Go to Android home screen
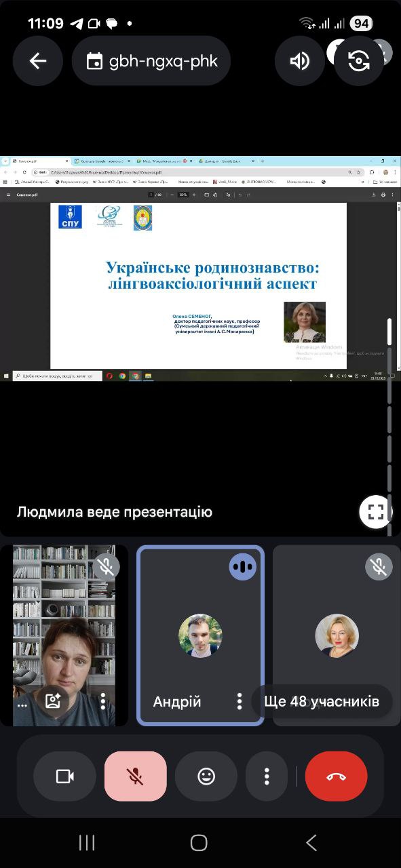 pyautogui.click(x=199, y=842)
